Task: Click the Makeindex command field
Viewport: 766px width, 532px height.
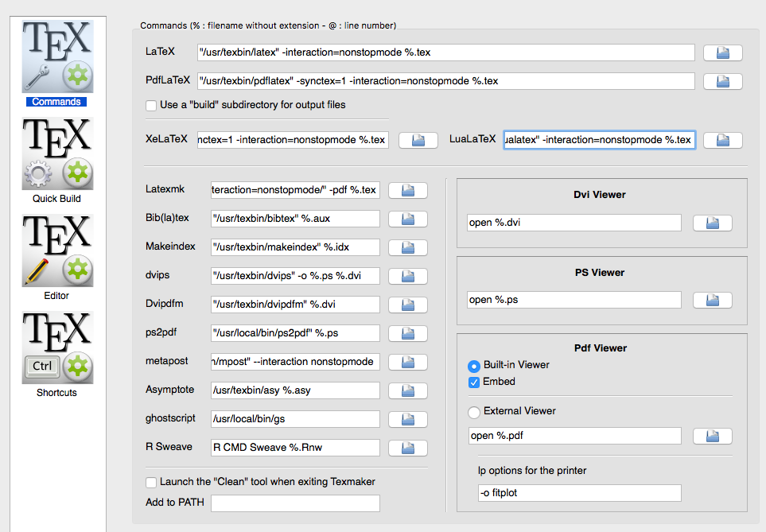Action: coord(296,247)
